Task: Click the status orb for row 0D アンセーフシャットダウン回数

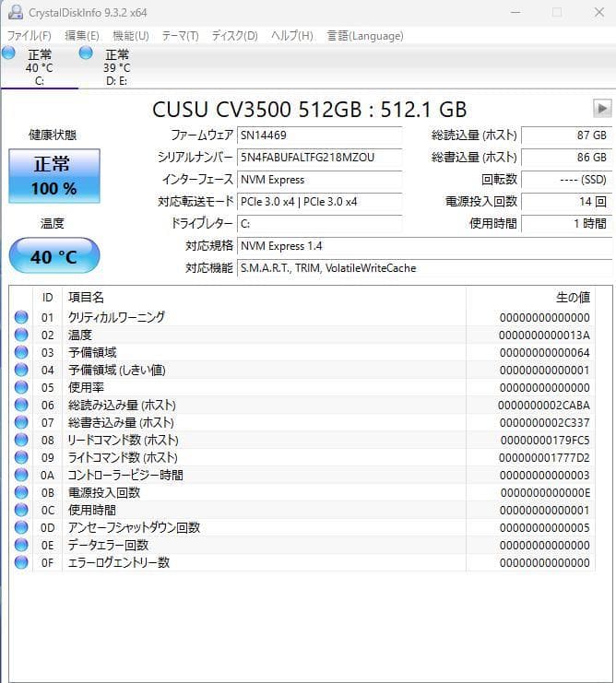Action: pyautogui.click(x=21, y=527)
